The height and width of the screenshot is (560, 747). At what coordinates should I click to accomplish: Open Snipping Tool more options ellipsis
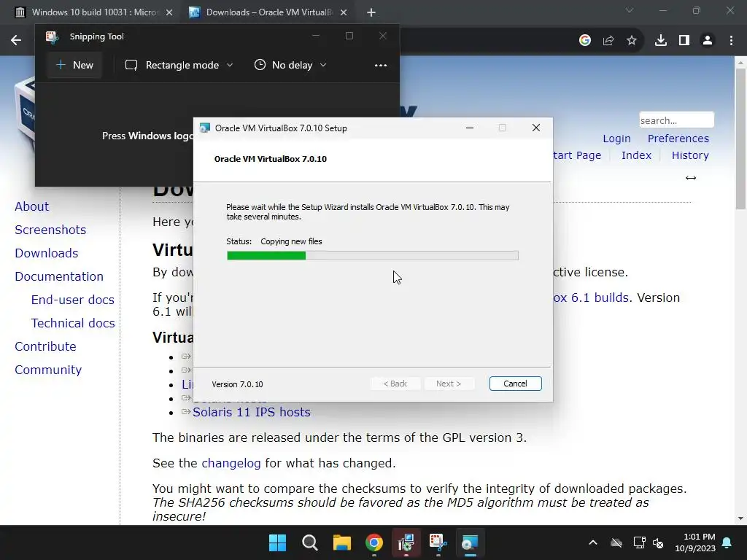pos(381,65)
